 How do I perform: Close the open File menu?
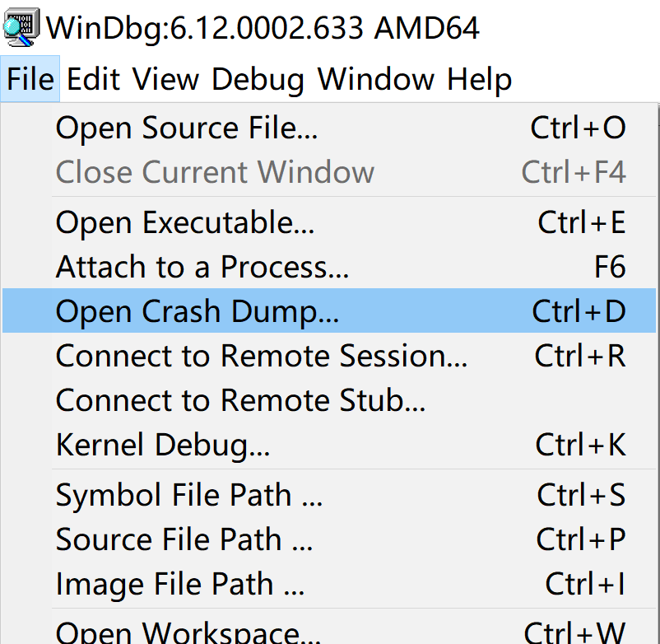(30, 80)
